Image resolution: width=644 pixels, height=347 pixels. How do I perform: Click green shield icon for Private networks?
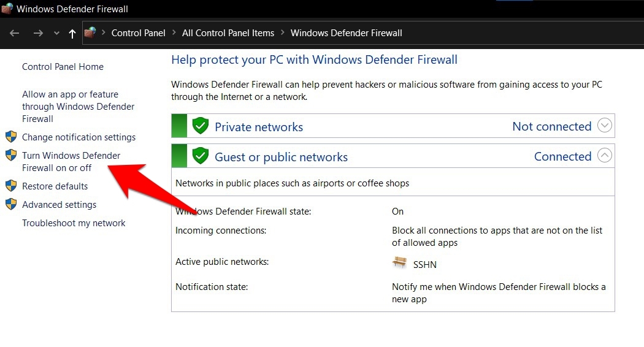[201, 126]
